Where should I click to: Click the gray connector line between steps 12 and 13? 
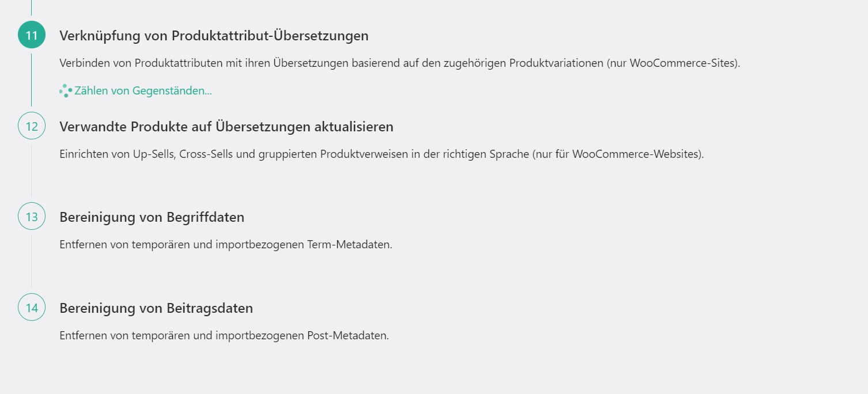(32, 171)
